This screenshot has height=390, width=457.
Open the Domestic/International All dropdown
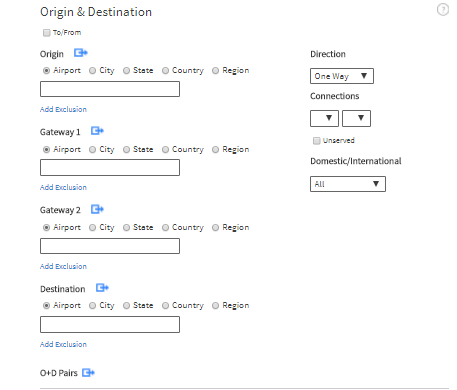click(x=348, y=184)
